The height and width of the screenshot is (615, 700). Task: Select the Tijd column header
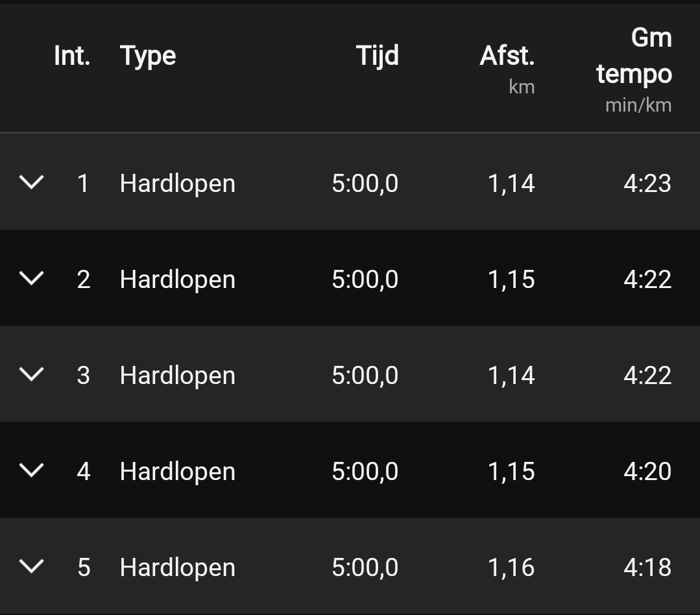(377, 56)
